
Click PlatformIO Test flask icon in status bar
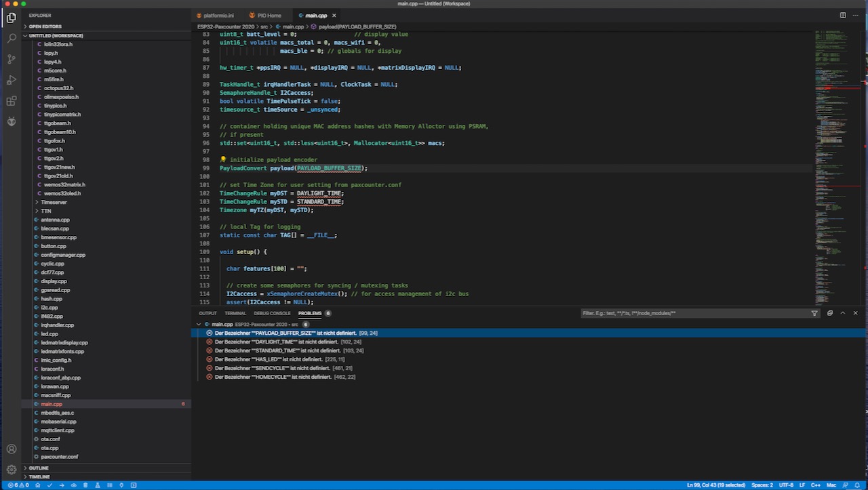[x=97, y=485]
